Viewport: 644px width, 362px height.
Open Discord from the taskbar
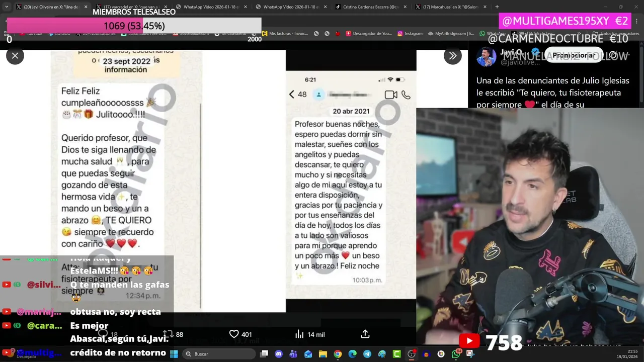(279, 354)
